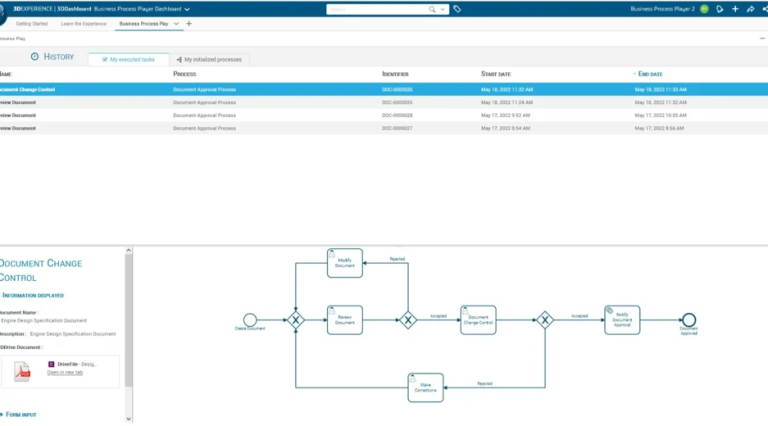Select the Document Change Control diagram node
The image size is (768, 426).
(478, 320)
